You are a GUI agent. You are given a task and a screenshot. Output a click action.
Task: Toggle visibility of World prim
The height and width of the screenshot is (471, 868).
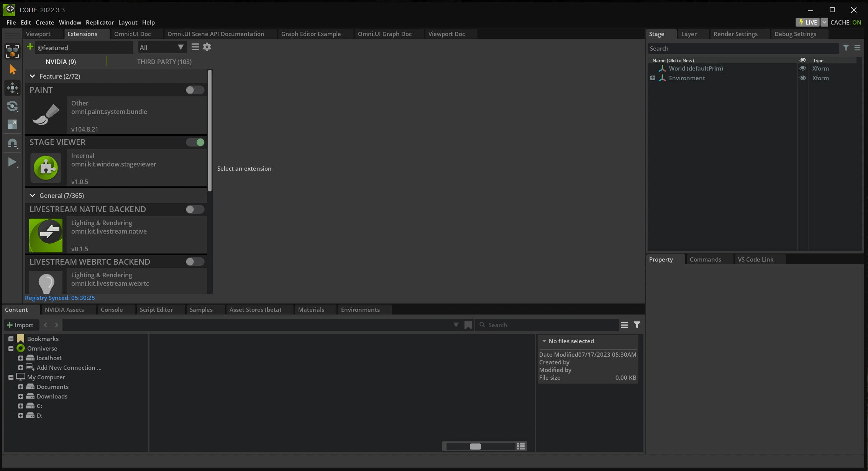click(802, 68)
